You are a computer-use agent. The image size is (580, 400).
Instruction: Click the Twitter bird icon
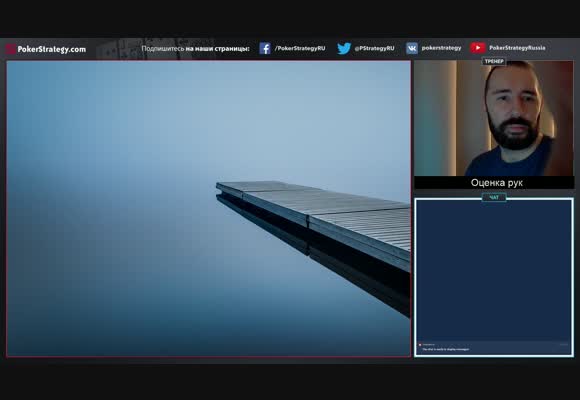344,48
